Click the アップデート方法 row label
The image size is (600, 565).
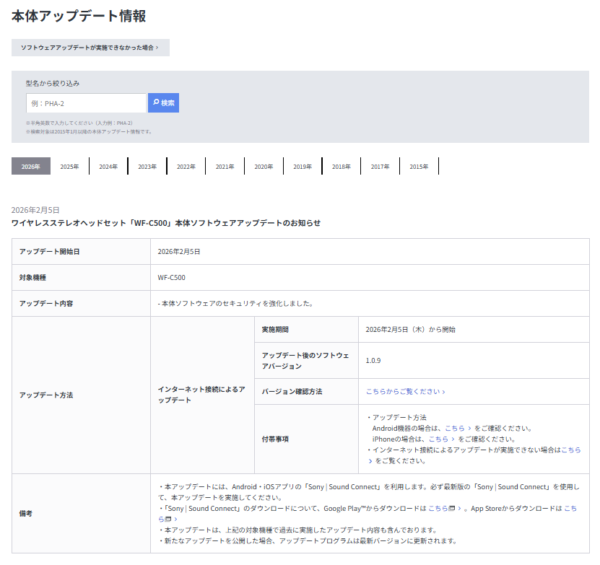coord(46,395)
